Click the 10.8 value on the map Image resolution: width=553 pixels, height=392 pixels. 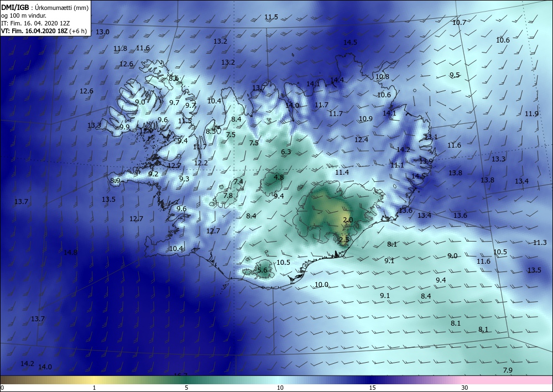(382, 76)
